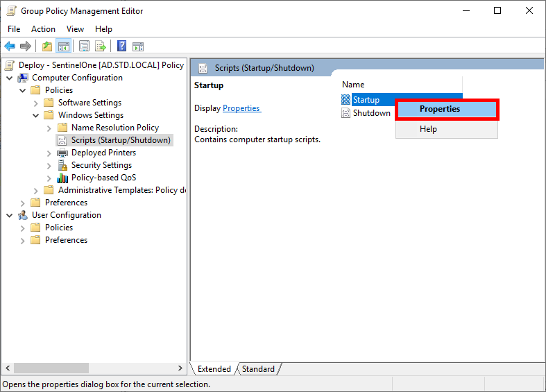Image resolution: width=546 pixels, height=392 pixels.
Task: Click the Export List toolbar icon
Action: coord(101,46)
